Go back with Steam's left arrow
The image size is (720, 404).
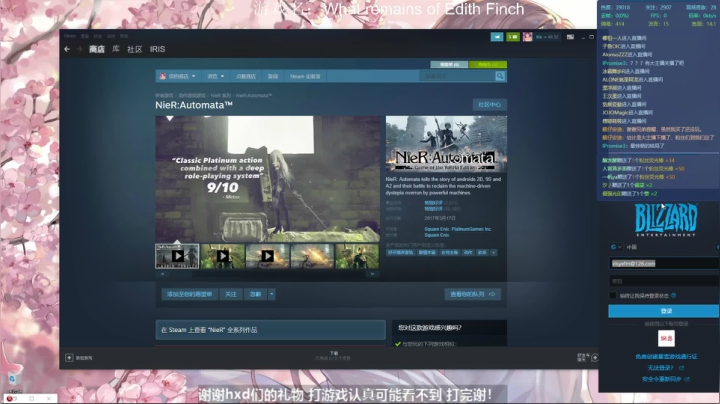click(x=67, y=49)
